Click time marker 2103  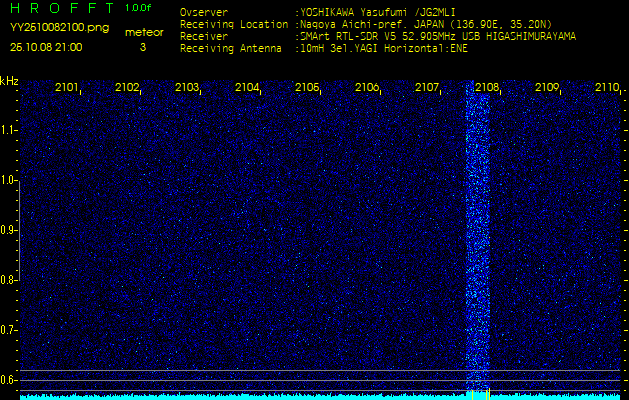tap(186, 87)
